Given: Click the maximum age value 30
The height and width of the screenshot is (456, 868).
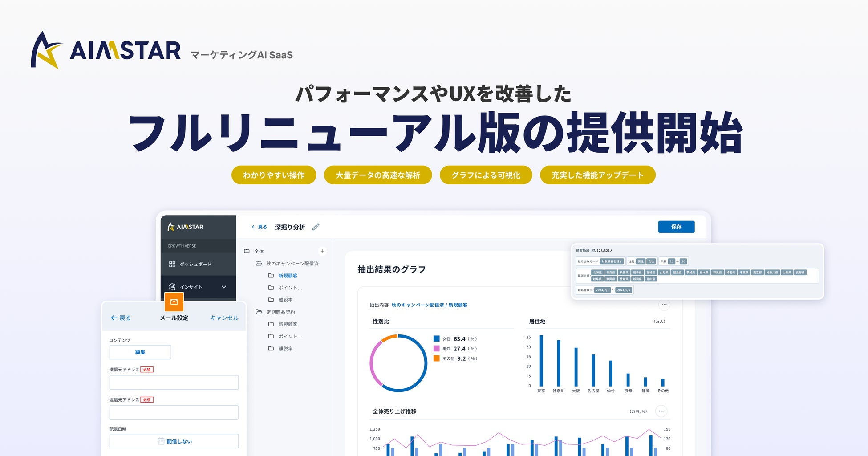Looking at the screenshot, I should tap(683, 261).
